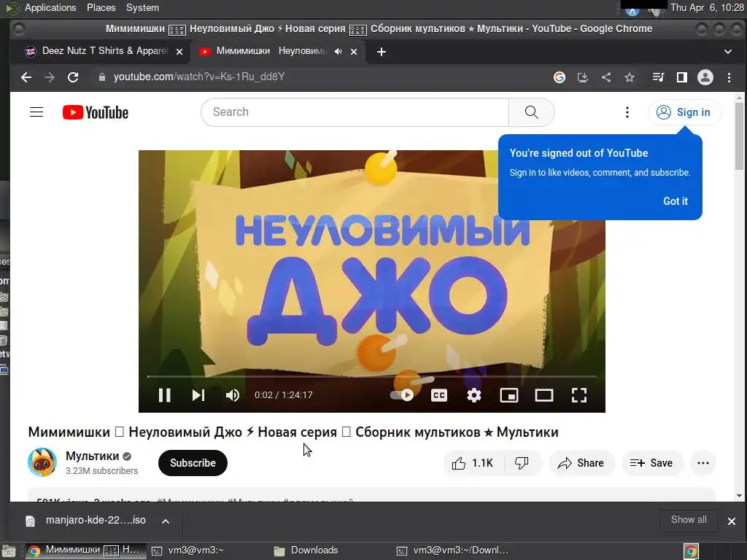Screen dimensions: 747x560
Task: Switch to vm3@vm3:~ terminal in taskbar
Action: (196, 551)
